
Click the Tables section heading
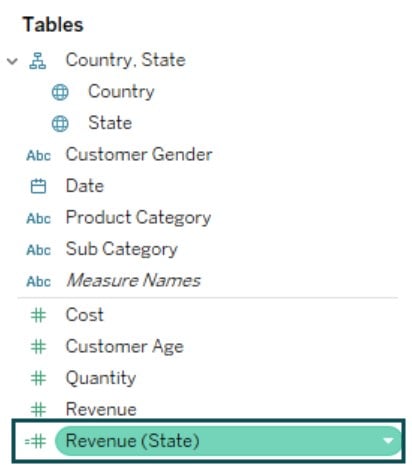[53, 25]
